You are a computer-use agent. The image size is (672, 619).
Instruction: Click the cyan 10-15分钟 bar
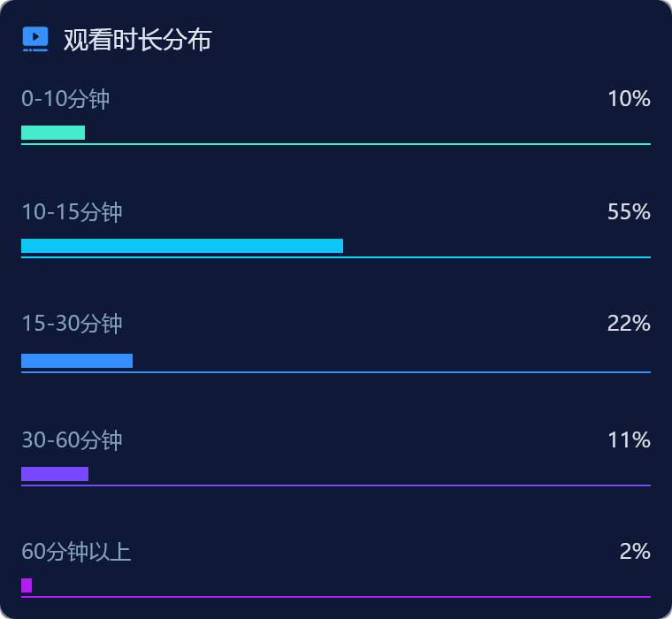coord(182,246)
